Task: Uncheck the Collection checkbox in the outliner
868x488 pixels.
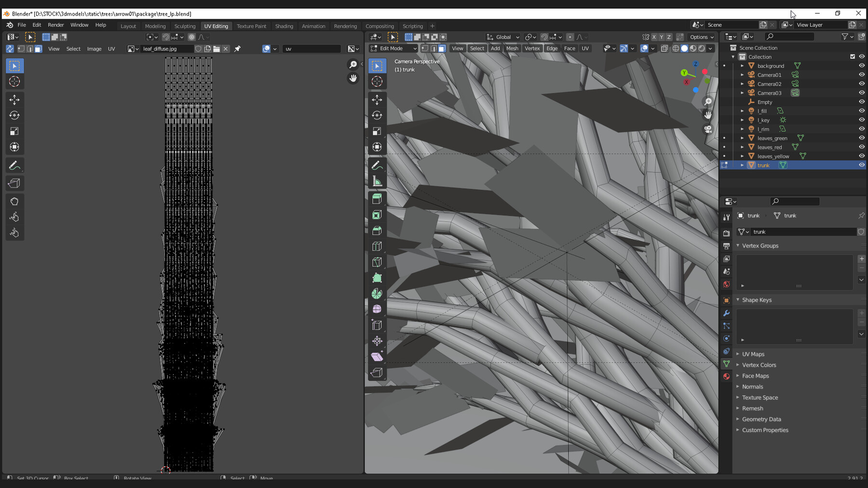Action: click(853, 56)
